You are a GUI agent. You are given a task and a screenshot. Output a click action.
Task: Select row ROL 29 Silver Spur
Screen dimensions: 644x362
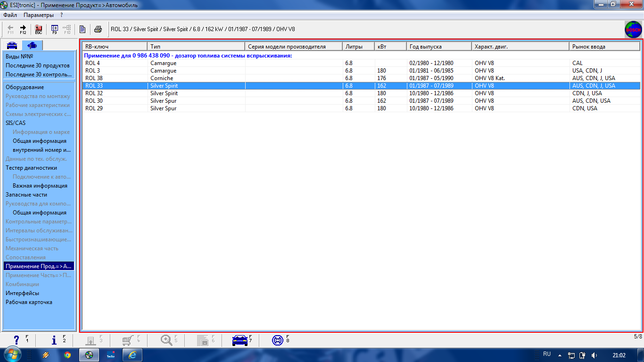pyautogui.click(x=362, y=108)
